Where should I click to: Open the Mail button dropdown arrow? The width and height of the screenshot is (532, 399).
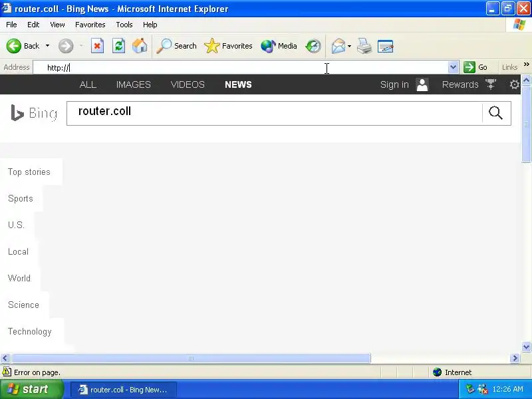point(350,46)
